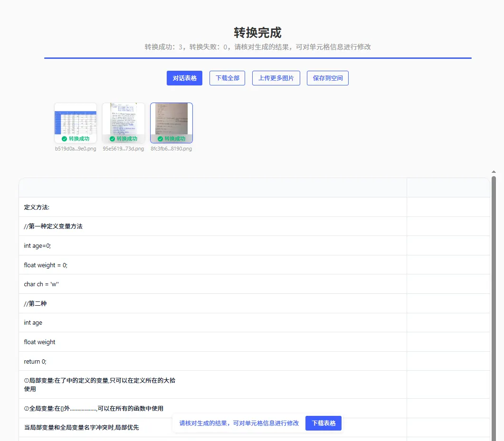The image size is (504, 441).
Task: Click cell 'int age=0;'
Action: [213, 246]
